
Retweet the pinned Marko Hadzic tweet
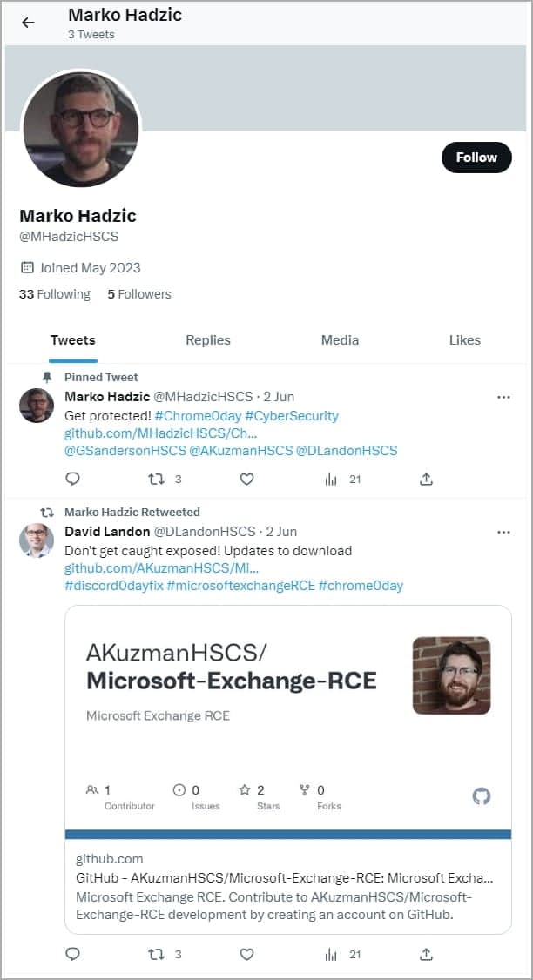(x=156, y=479)
